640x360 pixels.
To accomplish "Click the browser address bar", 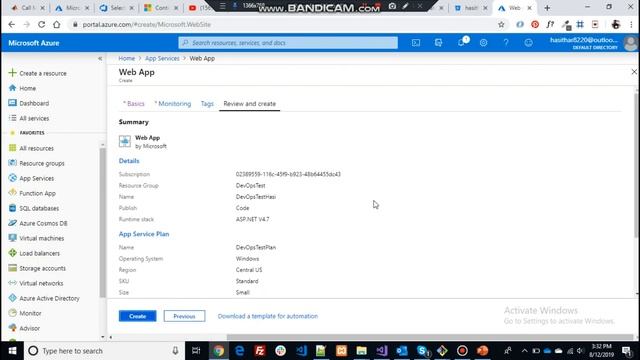I will point(282,24).
